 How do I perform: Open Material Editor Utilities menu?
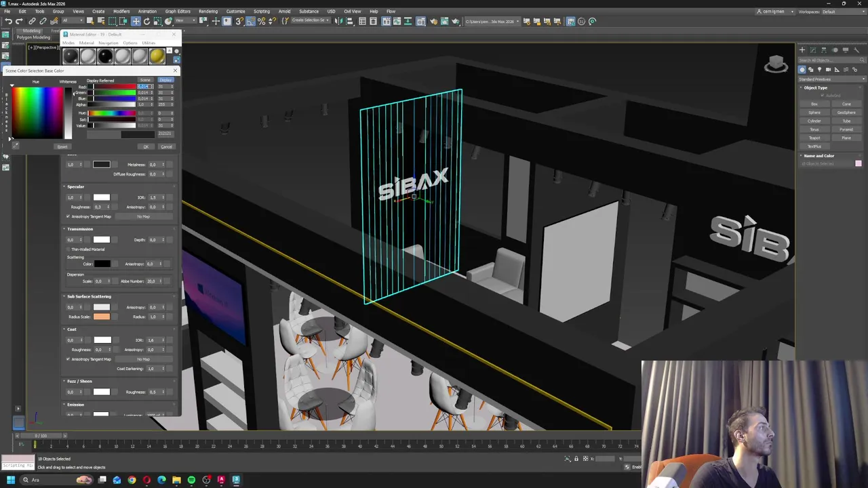coord(149,43)
